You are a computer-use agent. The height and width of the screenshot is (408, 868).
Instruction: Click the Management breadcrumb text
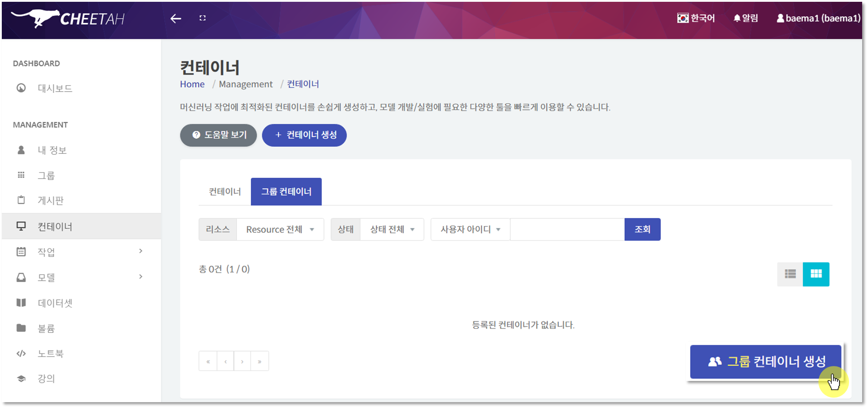coord(246,84)
